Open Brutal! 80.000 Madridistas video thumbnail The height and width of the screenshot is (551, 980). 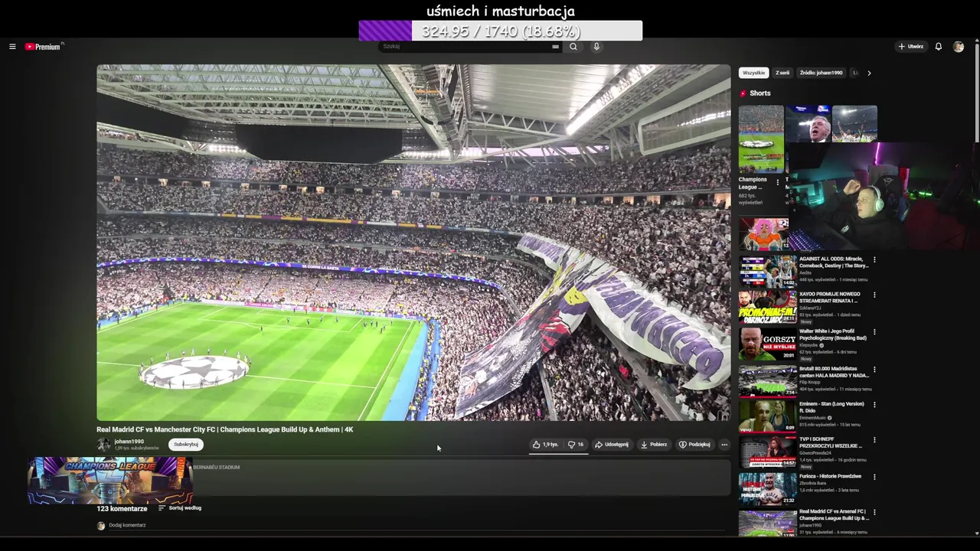[x=767, y=380]
